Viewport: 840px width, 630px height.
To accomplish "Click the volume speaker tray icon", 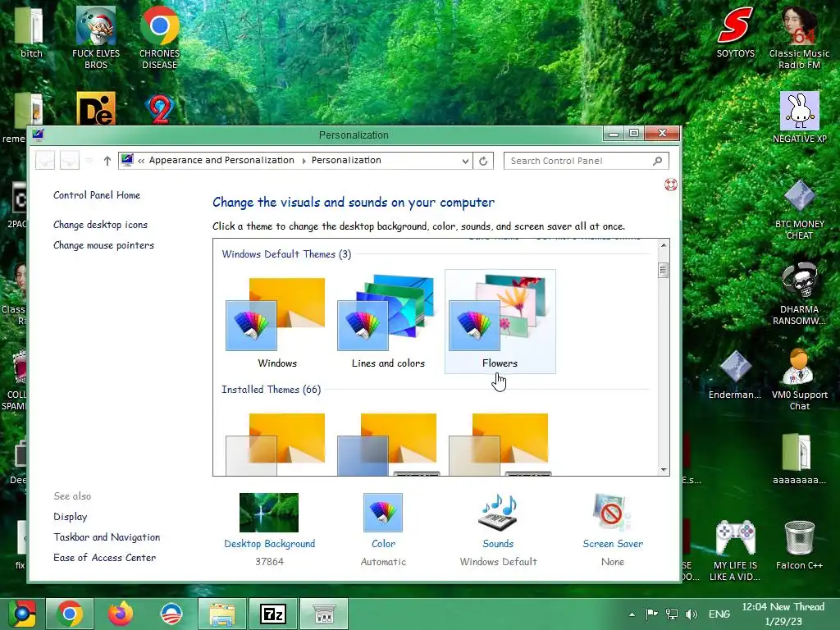I will tap(692, 614).
